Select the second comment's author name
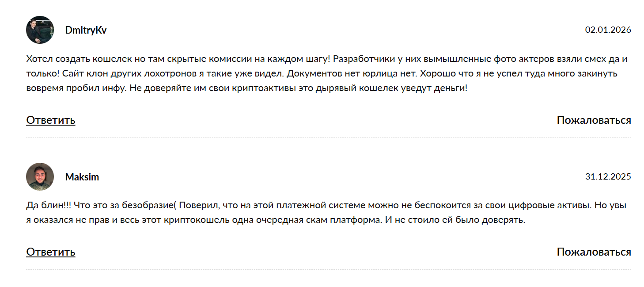 pos(81,176)
